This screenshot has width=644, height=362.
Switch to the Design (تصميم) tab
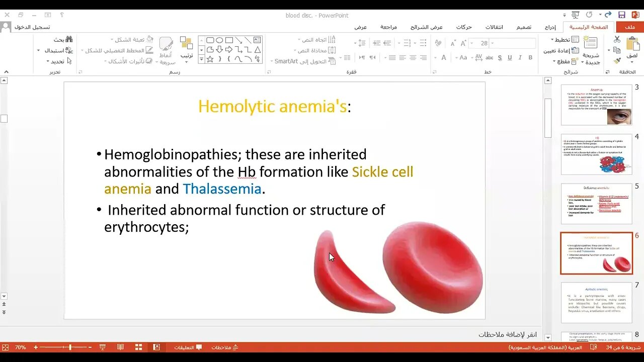point(524,27)
